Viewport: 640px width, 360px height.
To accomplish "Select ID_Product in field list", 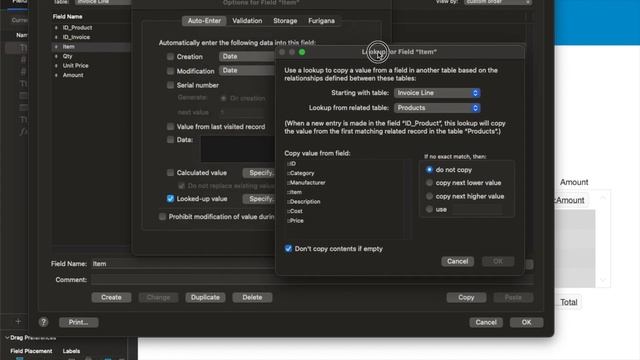I will click(x=77, y=28).
